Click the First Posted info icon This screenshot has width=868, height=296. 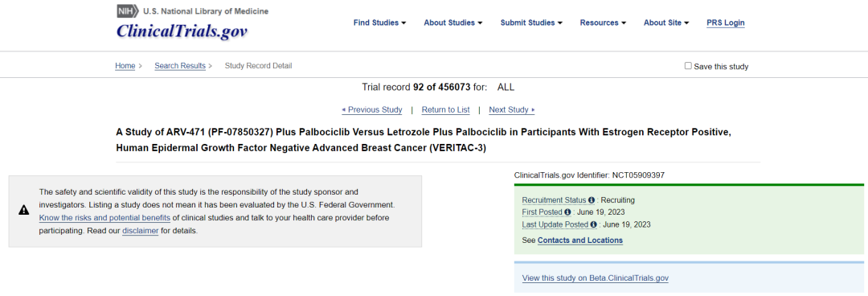[x=567, y=212]
